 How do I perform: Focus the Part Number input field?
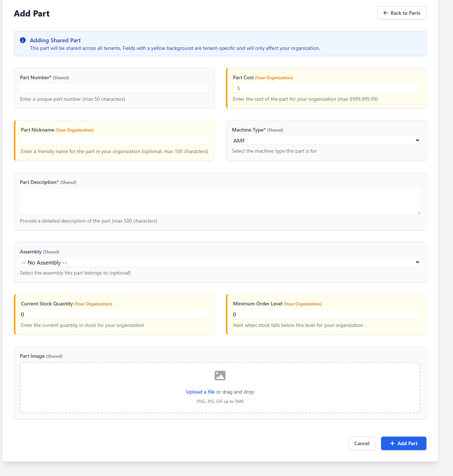click(x=114, y=88)
